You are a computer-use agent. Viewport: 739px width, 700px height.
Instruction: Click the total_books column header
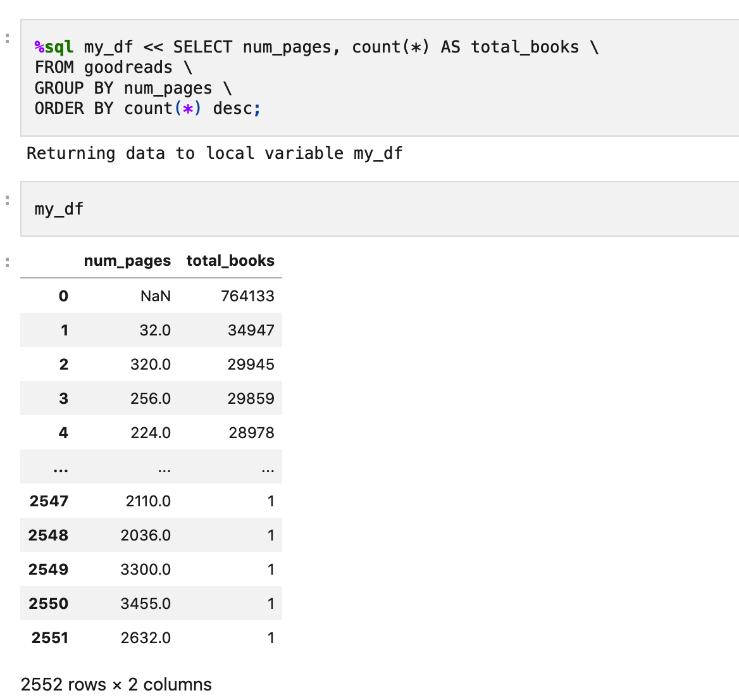point(230,261)
